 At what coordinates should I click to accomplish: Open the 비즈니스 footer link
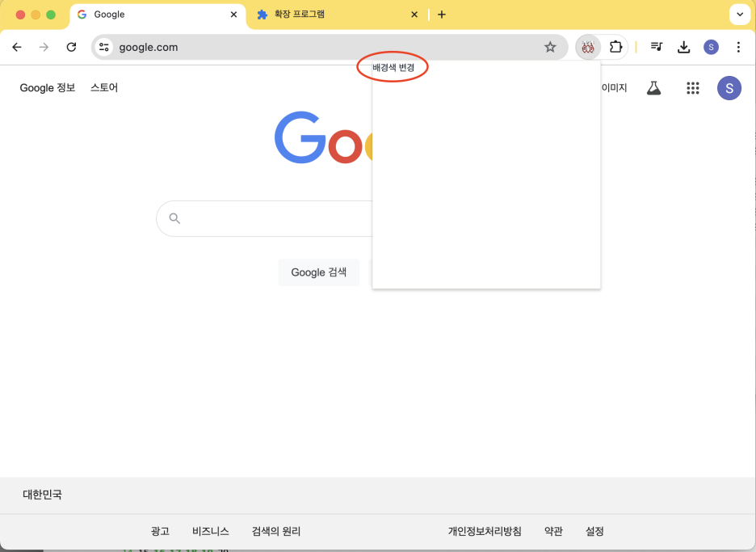click(210, 531)
